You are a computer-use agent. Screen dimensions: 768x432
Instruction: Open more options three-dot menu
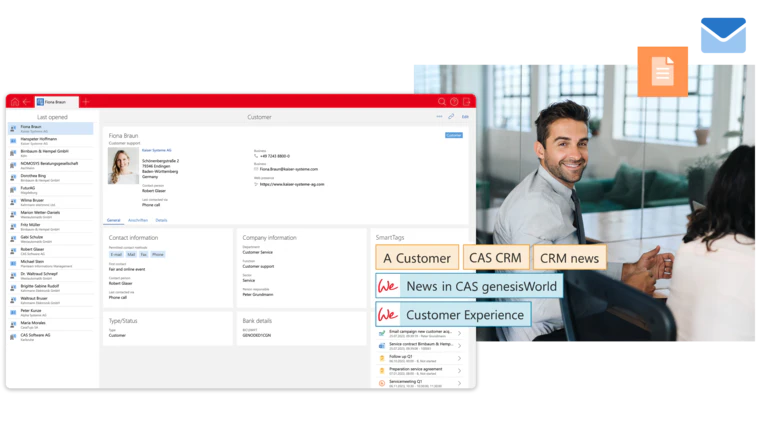439,117
